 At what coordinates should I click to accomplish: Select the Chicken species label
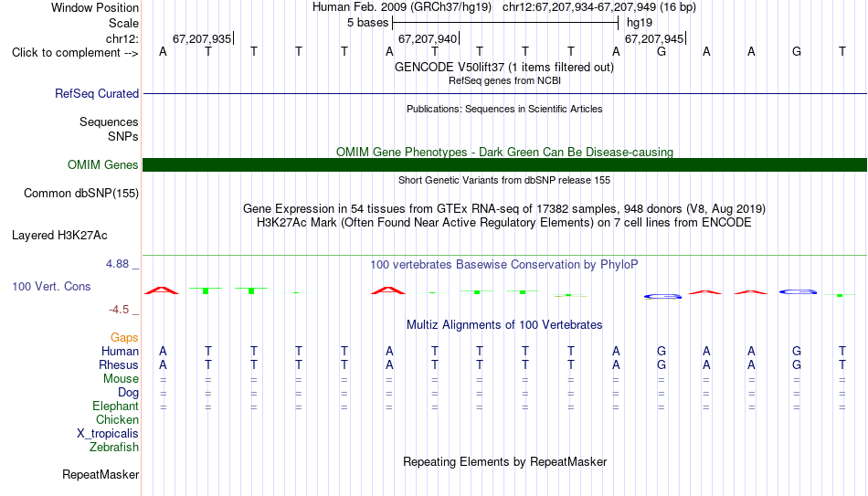117,419
